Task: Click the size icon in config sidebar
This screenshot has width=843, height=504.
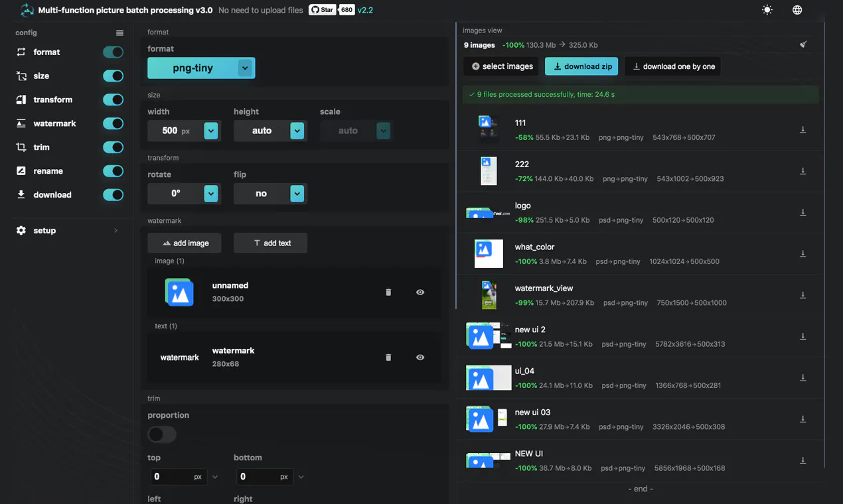Action: (x=21, y=76)
